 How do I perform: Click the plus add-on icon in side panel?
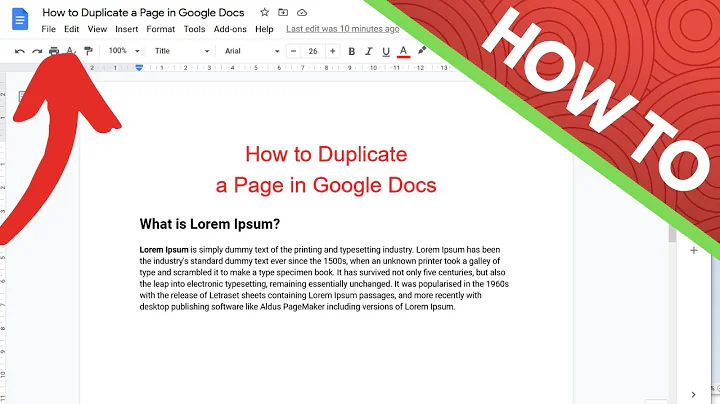(694, 251)
